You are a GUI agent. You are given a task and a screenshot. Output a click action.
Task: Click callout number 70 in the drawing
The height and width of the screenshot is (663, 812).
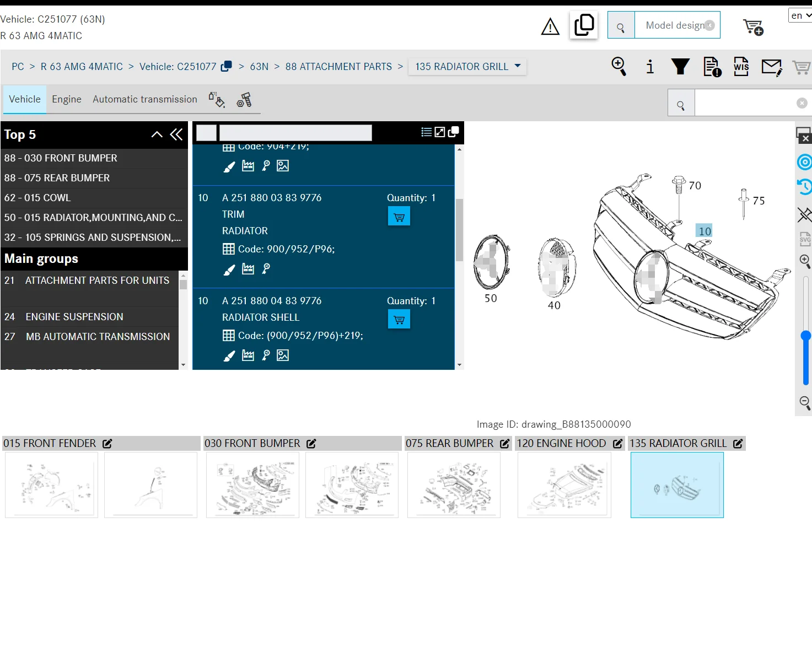695,186
